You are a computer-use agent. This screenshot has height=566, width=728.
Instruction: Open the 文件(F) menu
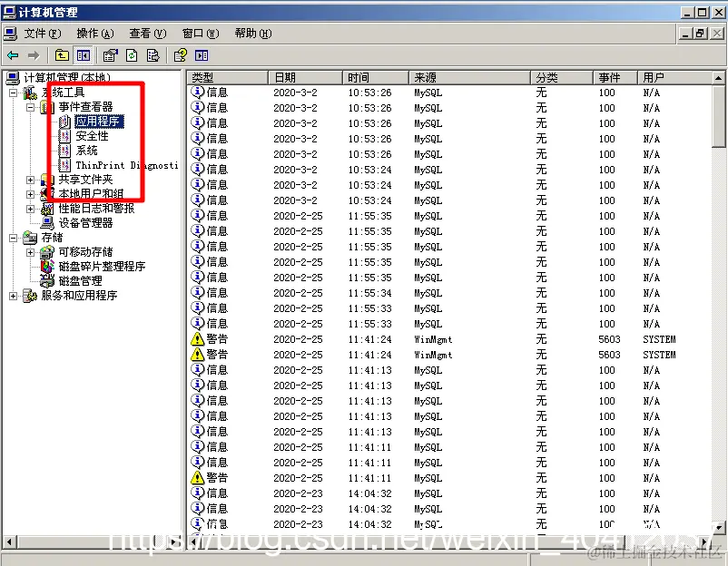(x=43, y=34)
